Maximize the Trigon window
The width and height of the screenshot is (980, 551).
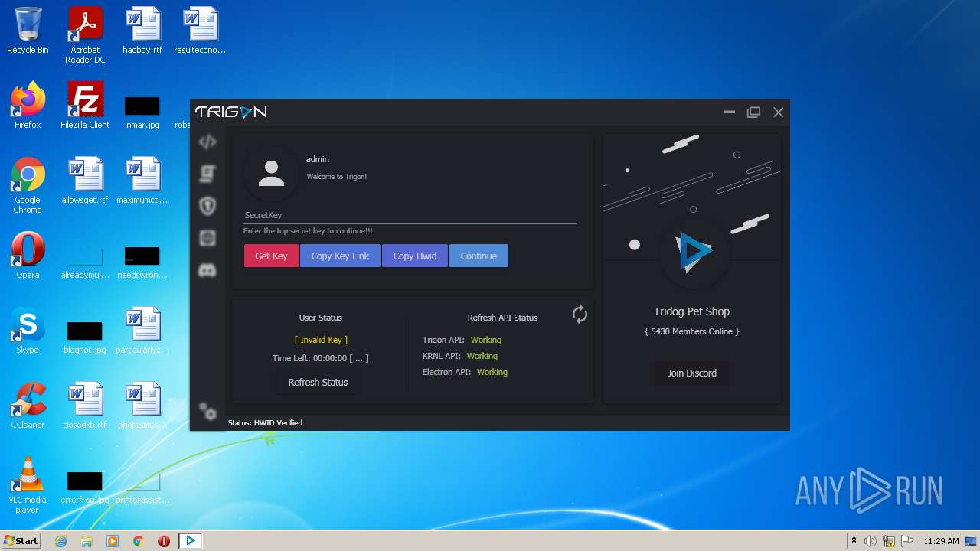(754, 112)
